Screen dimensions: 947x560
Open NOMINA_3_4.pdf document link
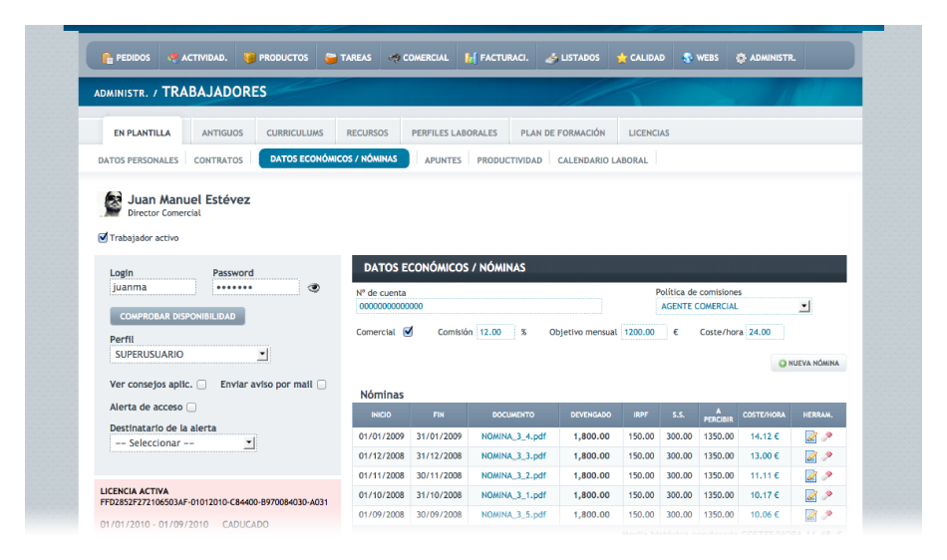[x=513, y=436]
